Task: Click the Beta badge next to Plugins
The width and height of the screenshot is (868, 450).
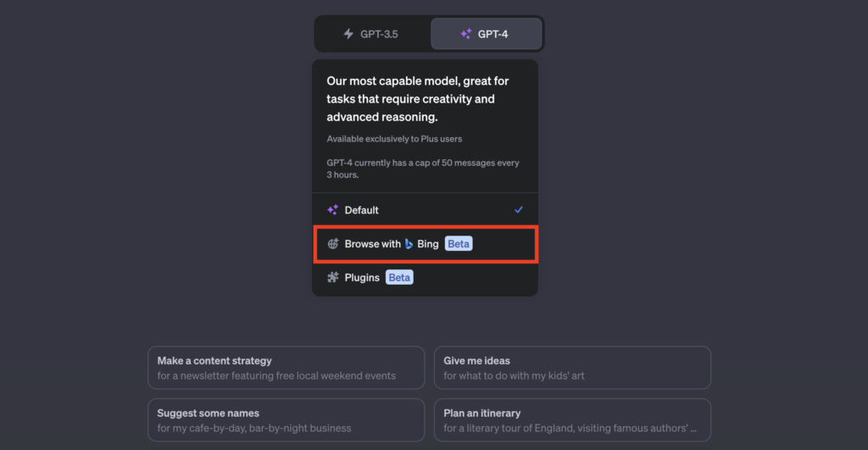Action: pyautogui.click(x=399, y=277)
